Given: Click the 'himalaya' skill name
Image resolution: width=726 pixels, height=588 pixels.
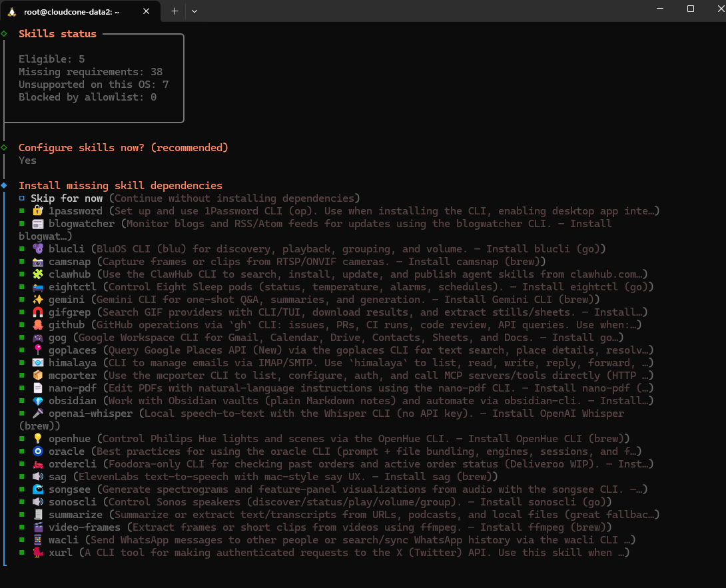Looking at the screenshot, I should (73, 363).
